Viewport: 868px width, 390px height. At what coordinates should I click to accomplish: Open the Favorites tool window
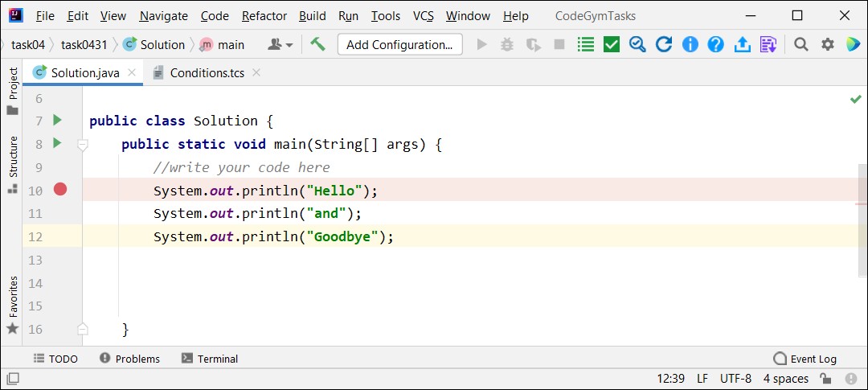pos(13,306)
